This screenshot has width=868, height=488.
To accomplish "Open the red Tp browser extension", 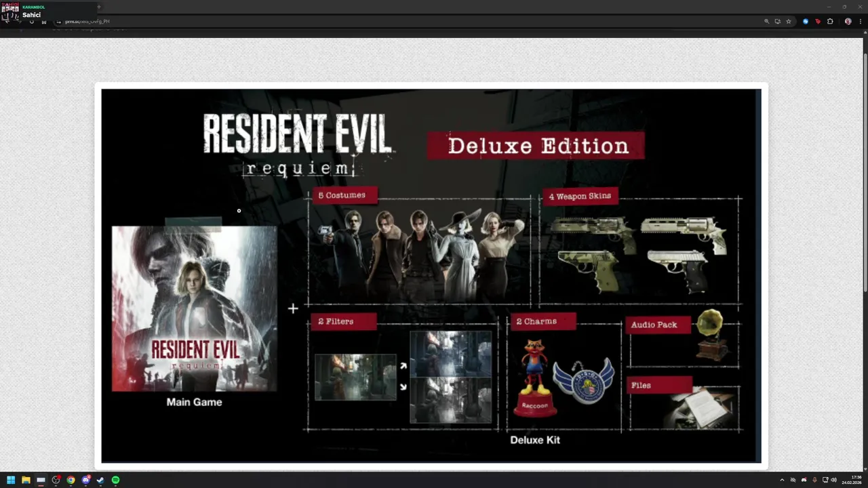I will [x=818, y=21].
